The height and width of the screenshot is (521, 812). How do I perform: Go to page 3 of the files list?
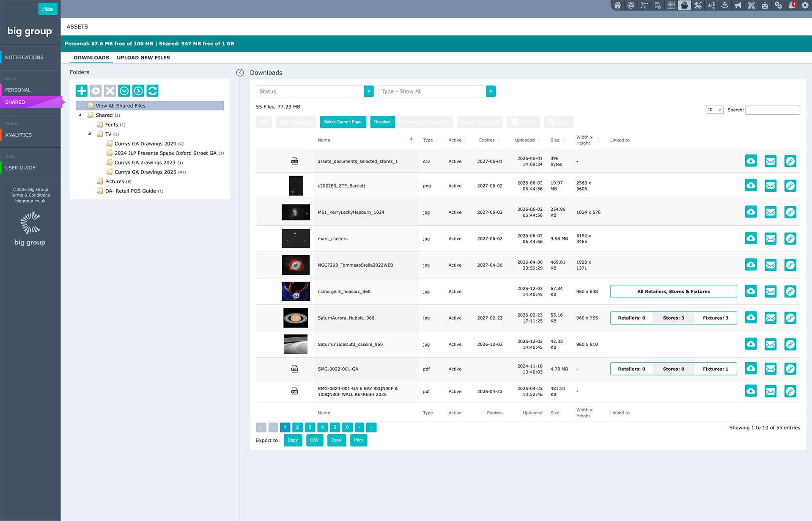310,427
